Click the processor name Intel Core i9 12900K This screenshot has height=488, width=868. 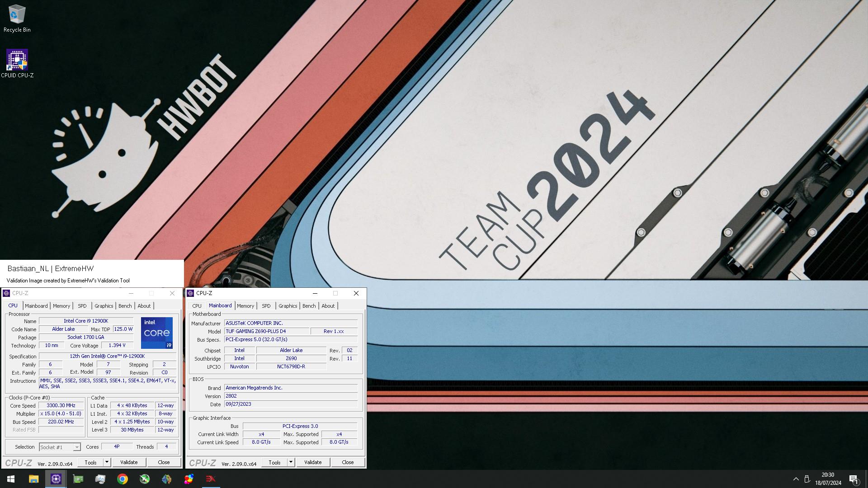(x=86, y=321)
